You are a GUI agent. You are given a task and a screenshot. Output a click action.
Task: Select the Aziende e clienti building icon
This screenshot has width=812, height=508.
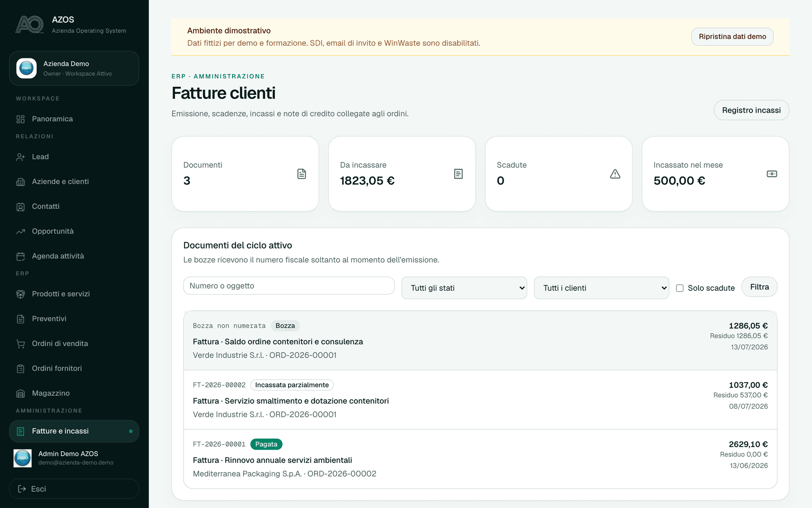click(20, 182)
